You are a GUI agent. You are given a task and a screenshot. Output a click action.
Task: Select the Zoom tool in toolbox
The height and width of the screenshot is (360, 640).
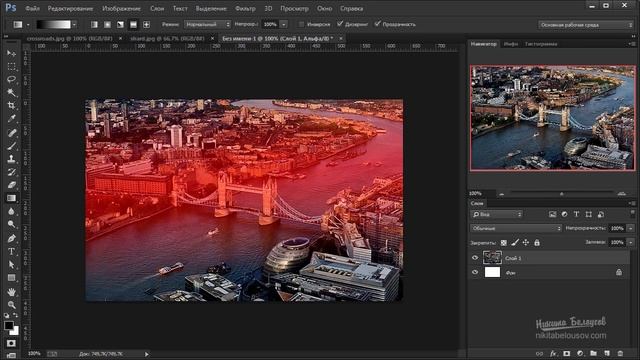[x=11, y=304]
